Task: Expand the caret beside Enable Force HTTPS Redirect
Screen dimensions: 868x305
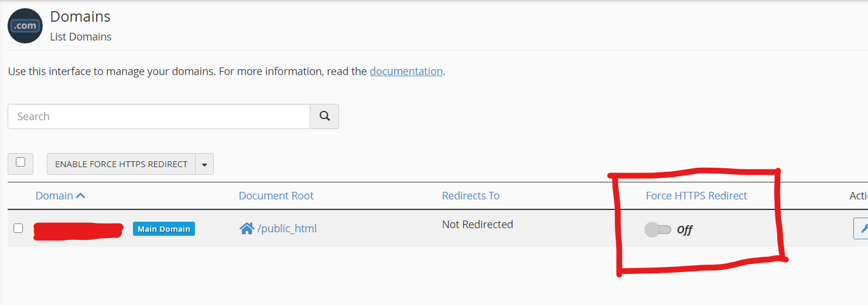Action: pyautogui.click(x=204, y=164)
